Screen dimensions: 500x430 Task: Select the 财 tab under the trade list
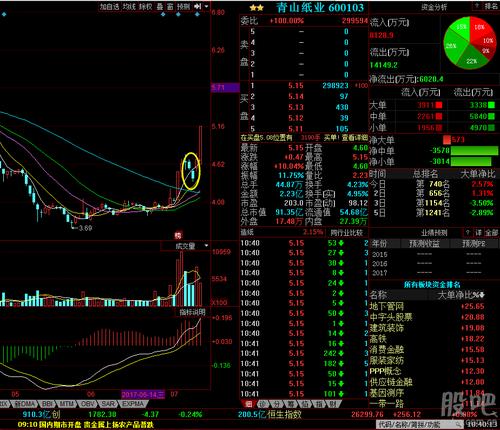[333, 404]
